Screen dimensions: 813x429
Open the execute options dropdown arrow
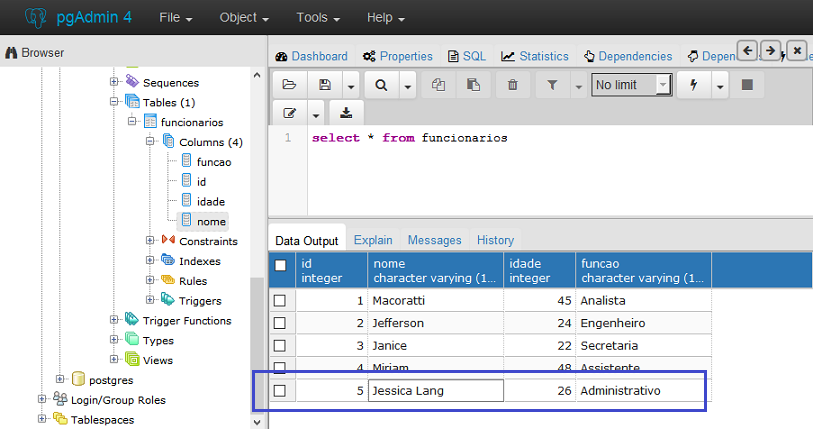click(720, 86)
